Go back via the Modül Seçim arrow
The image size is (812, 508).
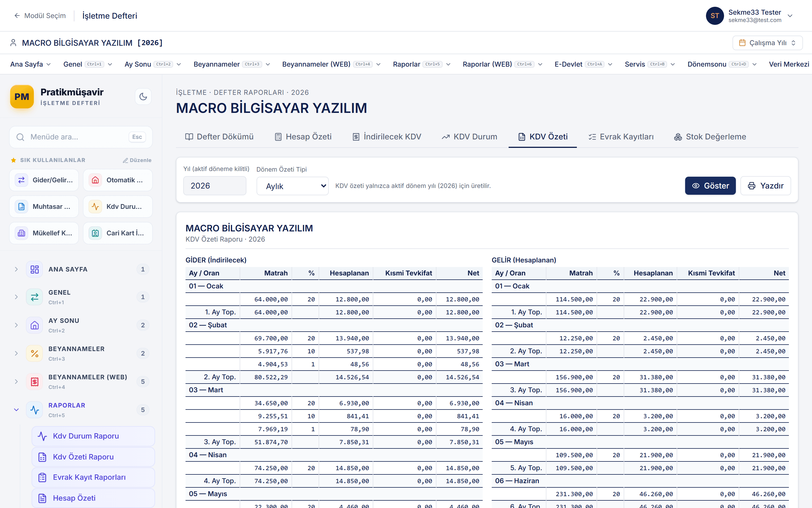pyautogui.click(x=17, y=16)
